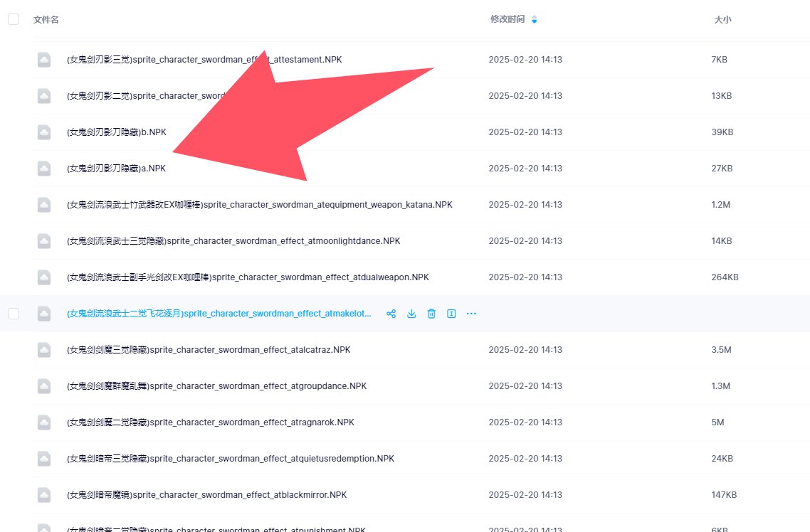The height and width of the screenshot is (532, 810).
Task: Open the partially hidden 女鬼剑刃影二觉 file
Action: coord(146,96)
